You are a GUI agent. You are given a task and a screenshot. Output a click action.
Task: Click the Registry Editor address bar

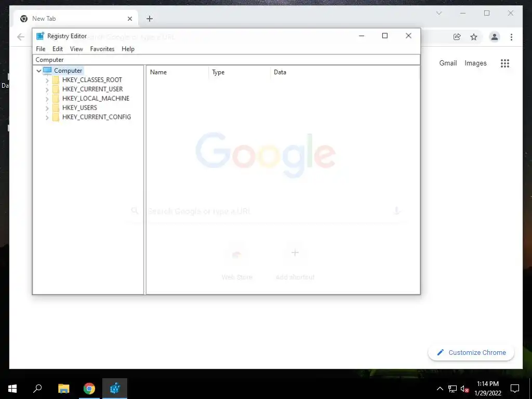[226, 60]
